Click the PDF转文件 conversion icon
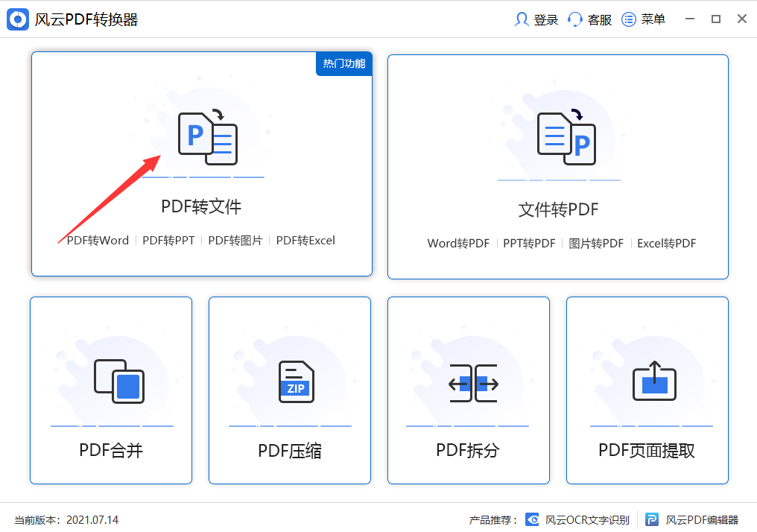The image size is (757, 532). click(208, 138)
